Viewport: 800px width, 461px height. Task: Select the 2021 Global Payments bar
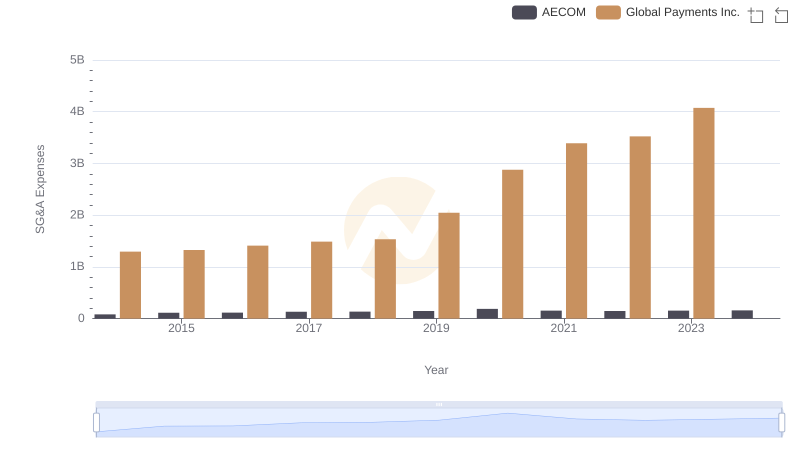pos(577,231)
